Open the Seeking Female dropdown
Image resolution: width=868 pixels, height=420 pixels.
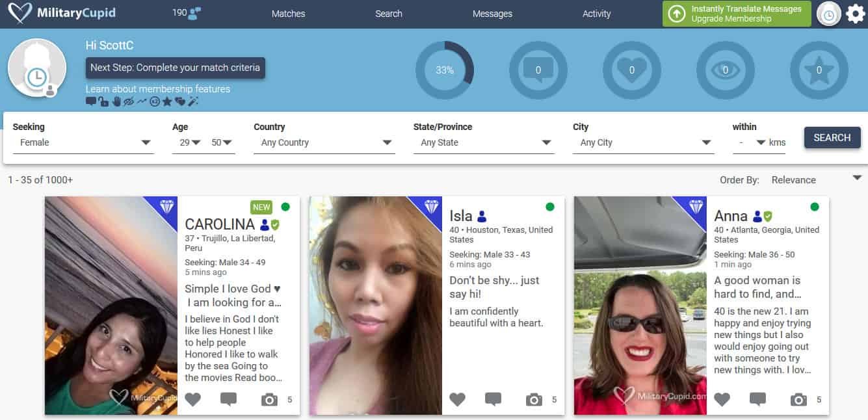(83, 142)
